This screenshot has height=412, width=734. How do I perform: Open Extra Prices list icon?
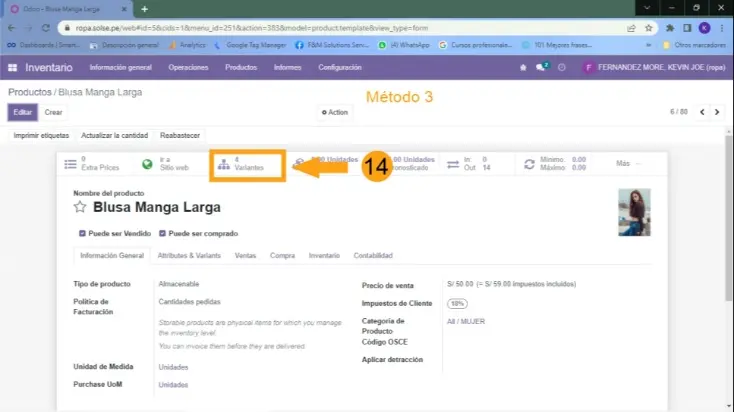click(x=69, y=164)
